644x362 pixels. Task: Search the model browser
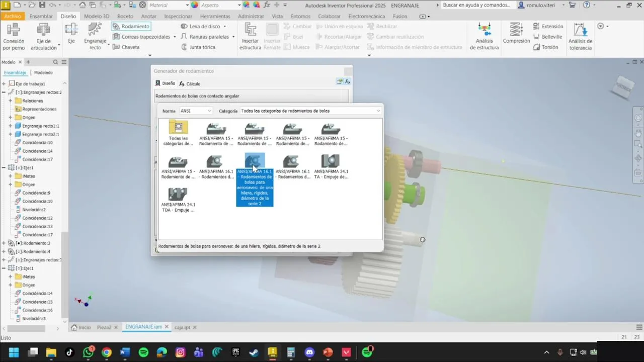pos(56,62)
